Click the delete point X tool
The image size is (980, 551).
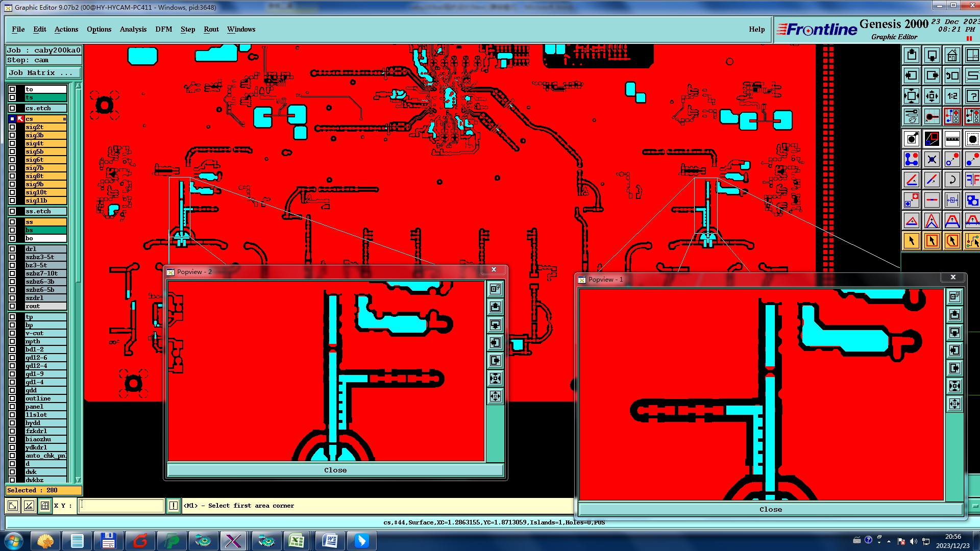coord(932,159)
